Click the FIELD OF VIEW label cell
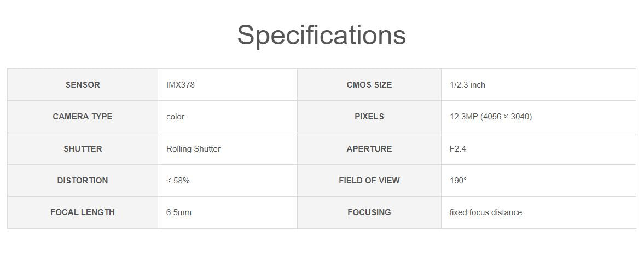This screenshot has width=644, height=265. (369, 181)
